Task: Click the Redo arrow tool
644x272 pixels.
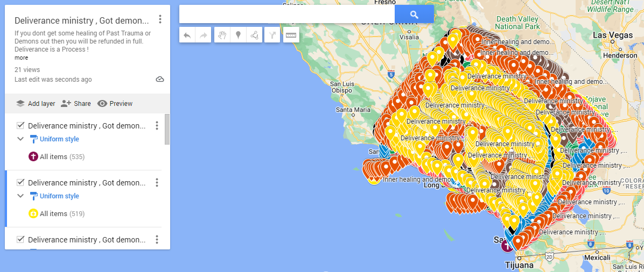Action: point(204,35)
